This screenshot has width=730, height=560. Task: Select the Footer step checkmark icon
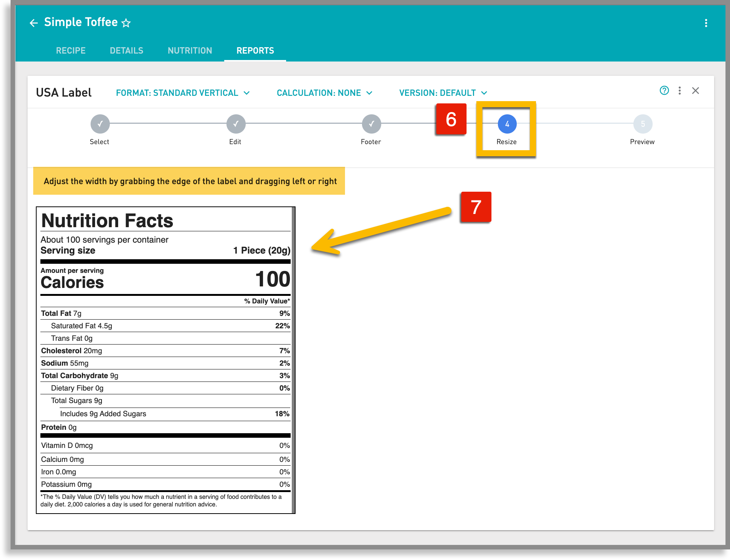click(x=371, y=124)
